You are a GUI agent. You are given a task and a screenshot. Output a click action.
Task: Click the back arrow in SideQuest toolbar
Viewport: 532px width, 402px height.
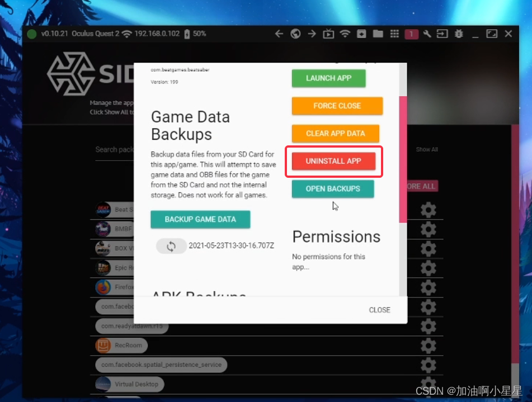tap(279, 34)
